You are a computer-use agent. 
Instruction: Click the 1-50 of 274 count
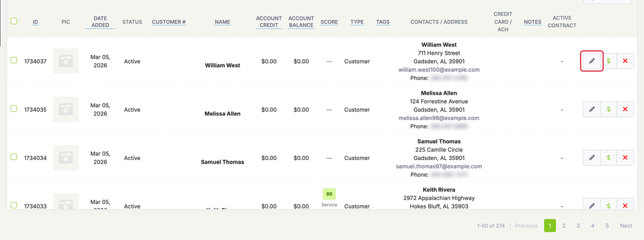pos(491,226)
